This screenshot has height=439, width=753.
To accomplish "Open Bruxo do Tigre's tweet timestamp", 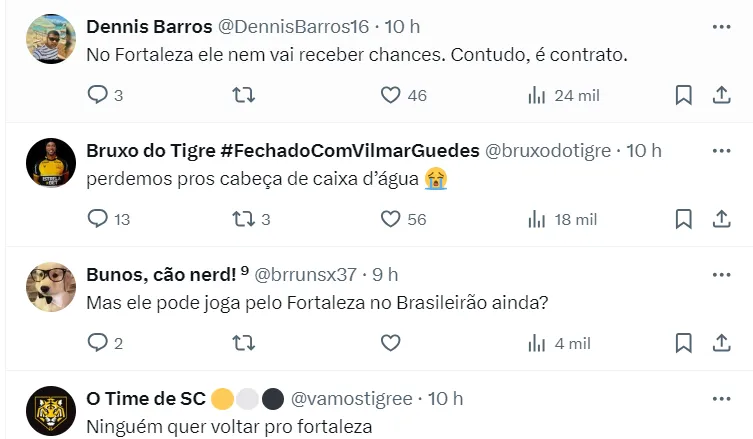I will pos(644,150).
